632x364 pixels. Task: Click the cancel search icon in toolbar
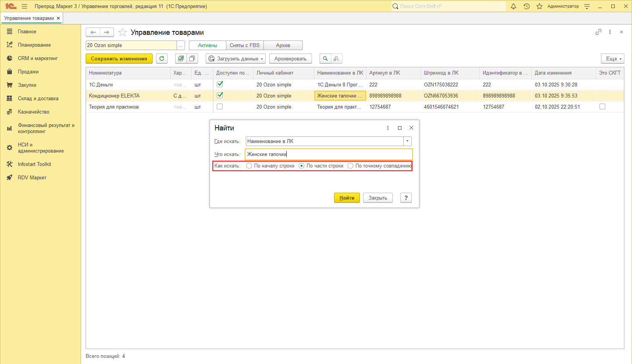[x=336, y=58]
